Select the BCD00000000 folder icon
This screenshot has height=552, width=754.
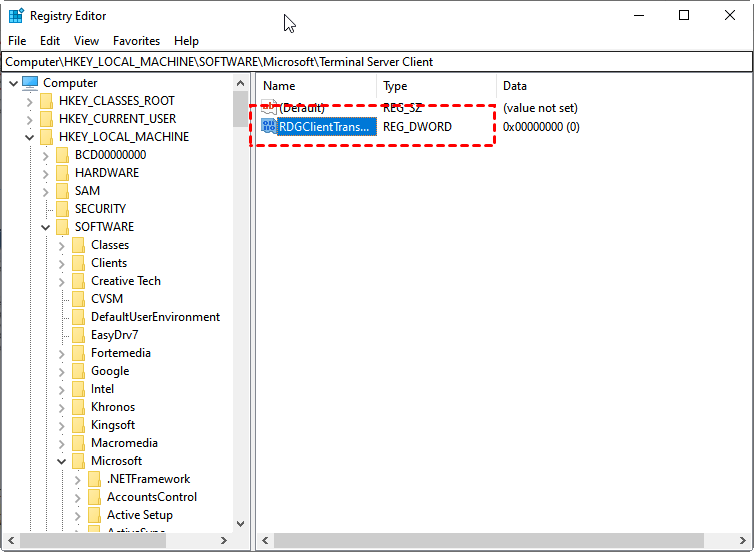coord(63,155)
